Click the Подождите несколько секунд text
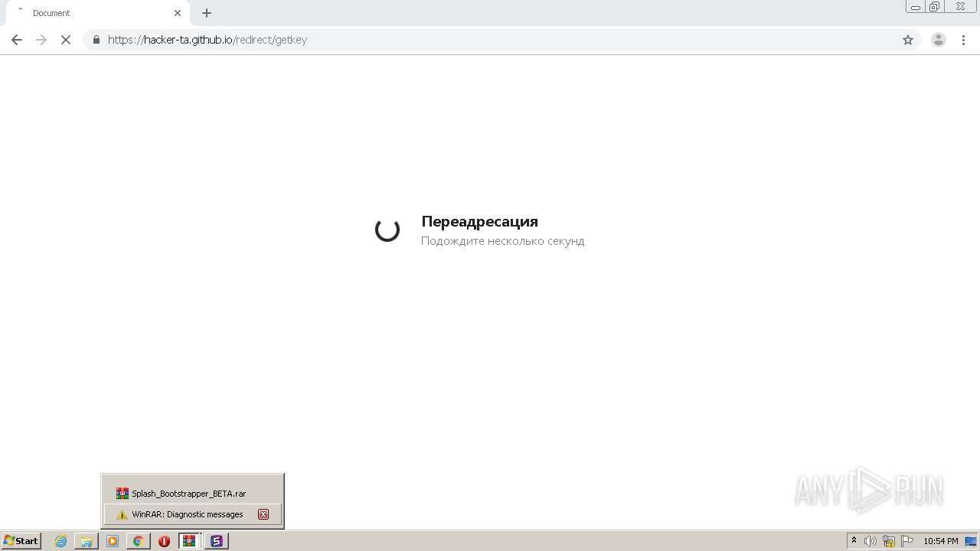980x551 pixels. pos(502,241)
